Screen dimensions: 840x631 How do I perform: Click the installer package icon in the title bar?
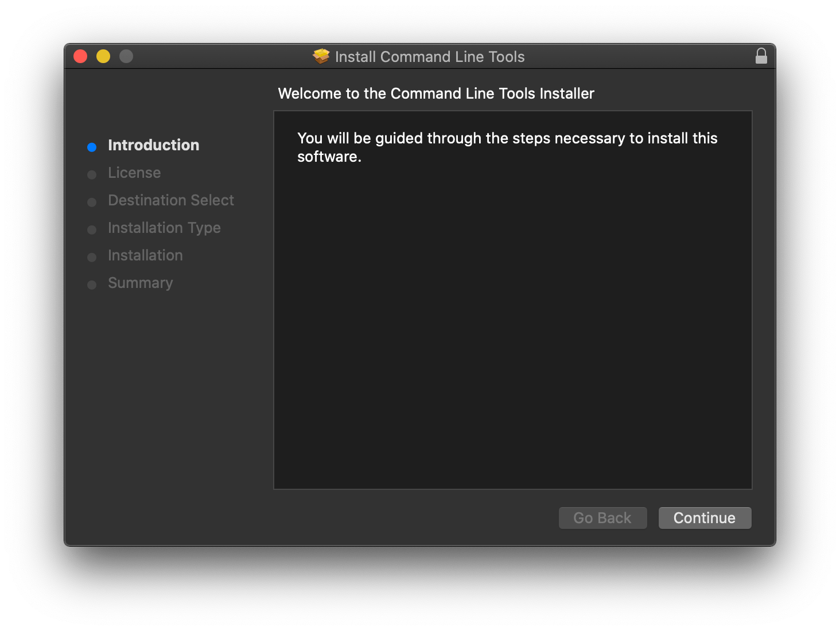tap(320, 56)
